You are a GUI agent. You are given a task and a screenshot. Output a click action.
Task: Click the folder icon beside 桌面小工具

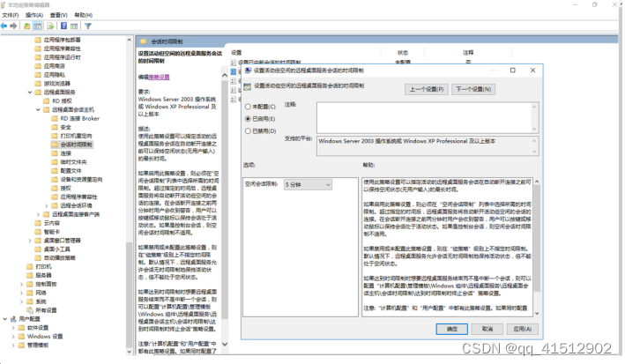38,249
